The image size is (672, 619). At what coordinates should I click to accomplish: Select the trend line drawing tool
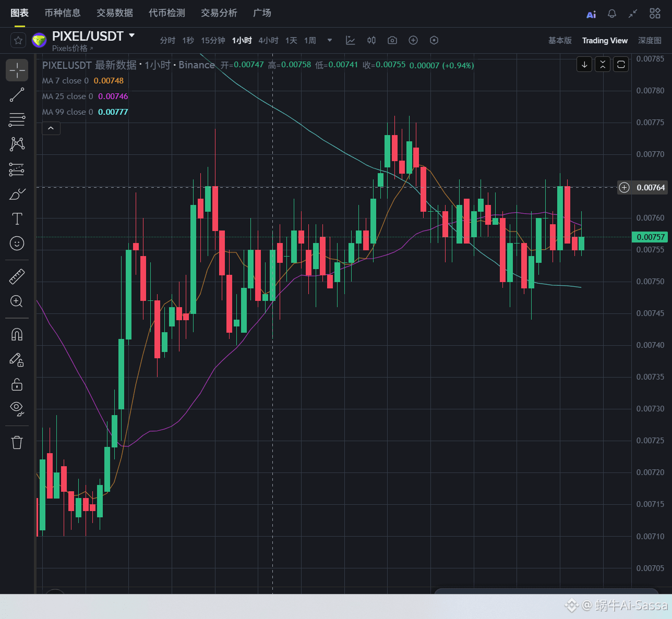[17, 95]
